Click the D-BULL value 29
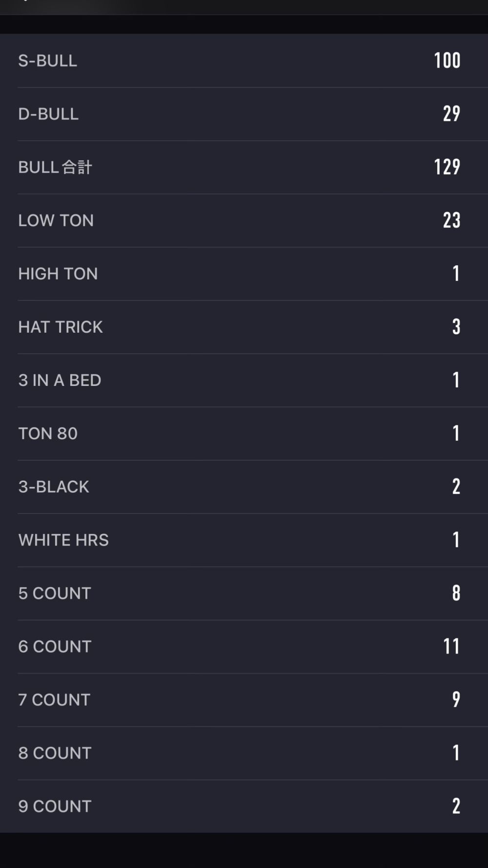Image resolution: width=488 pixels, height=868 pixels. point(451,114)
